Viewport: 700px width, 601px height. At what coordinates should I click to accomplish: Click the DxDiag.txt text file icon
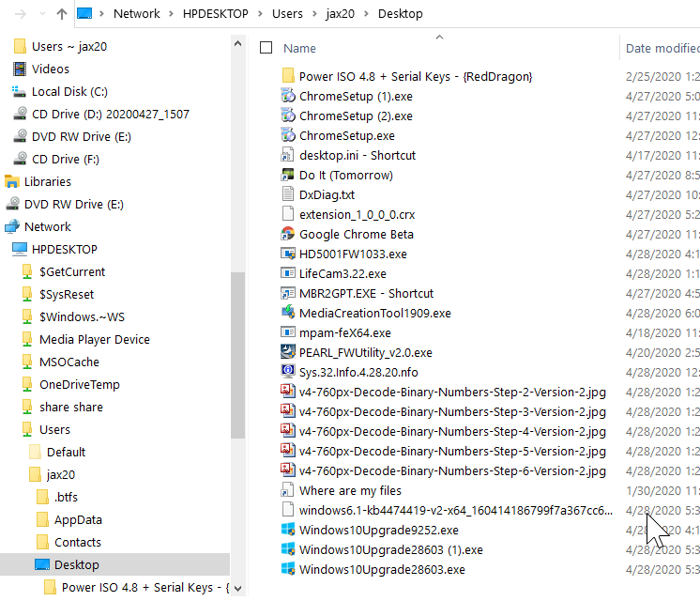click(x=288, y=194)
